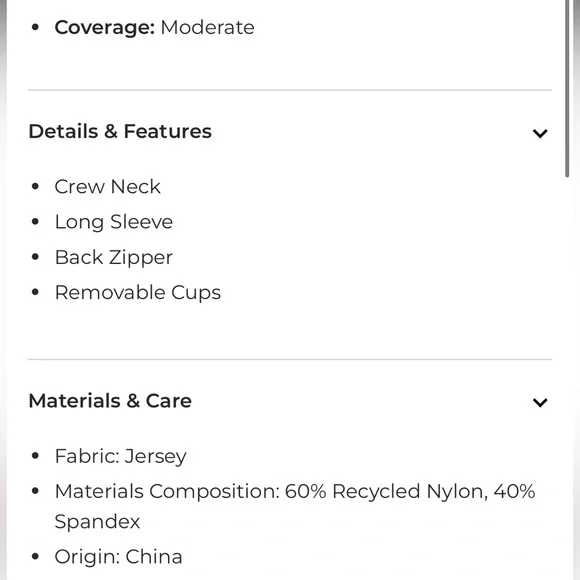Click the bullet beside Fabric: Jersey
Image resolution: width=580 pixels, height=580 pixels.
36,456
